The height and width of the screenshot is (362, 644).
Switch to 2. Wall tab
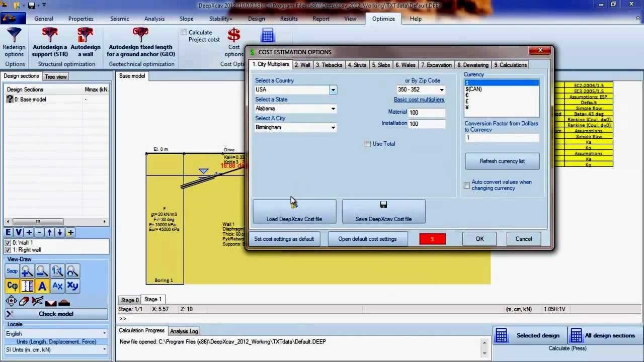tap(302, 65)
